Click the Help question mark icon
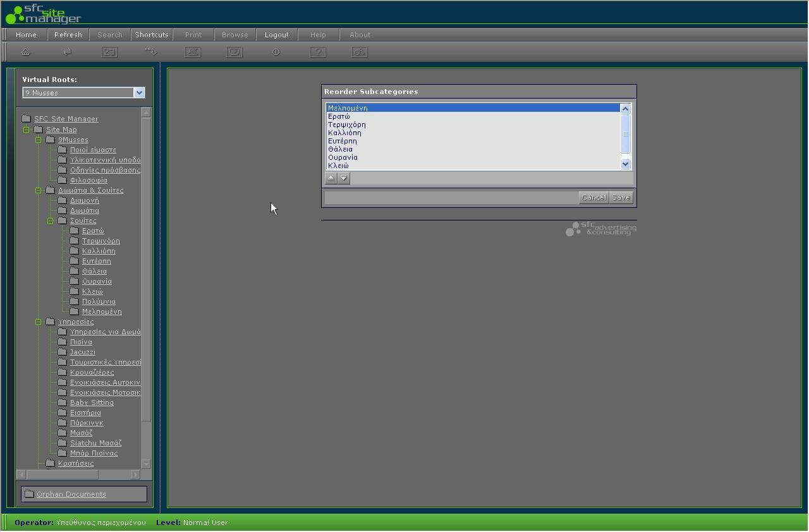 pyautogui.click(x=318, y=52)
